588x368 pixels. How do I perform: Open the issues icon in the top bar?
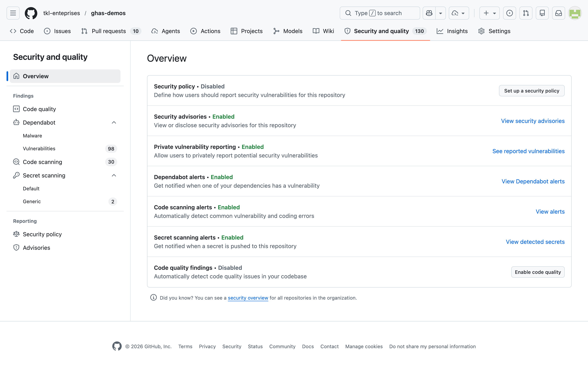pos(509,13)
